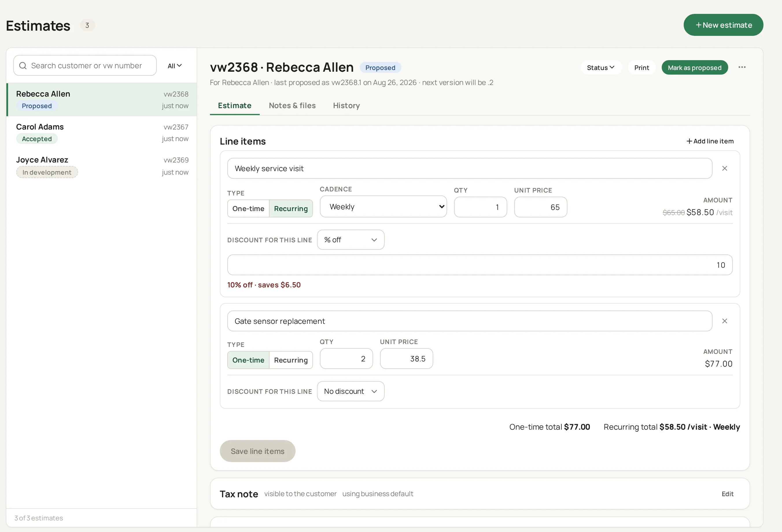Screen dimensions: 782x532
Task: Set Weekly service visit type to Recurring
Action: [291, 209]
